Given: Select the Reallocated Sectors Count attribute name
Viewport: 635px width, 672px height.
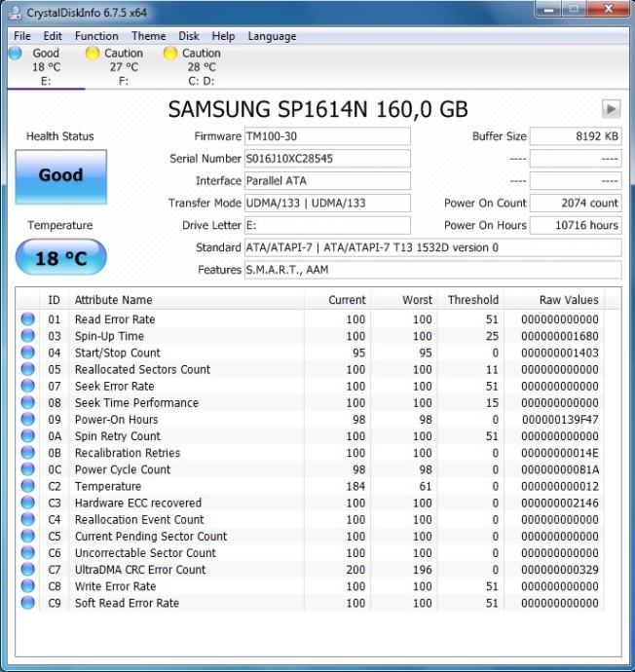Looking at the screenshot, I should (x=143, y=369).
